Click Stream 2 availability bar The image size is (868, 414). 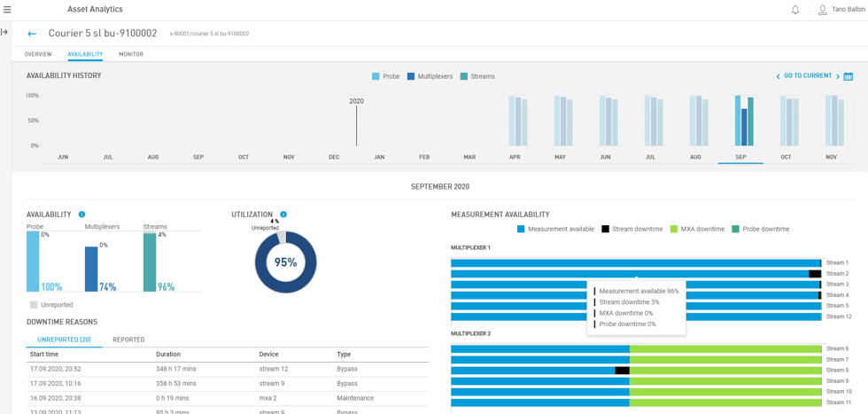click(x=636, y=274)
